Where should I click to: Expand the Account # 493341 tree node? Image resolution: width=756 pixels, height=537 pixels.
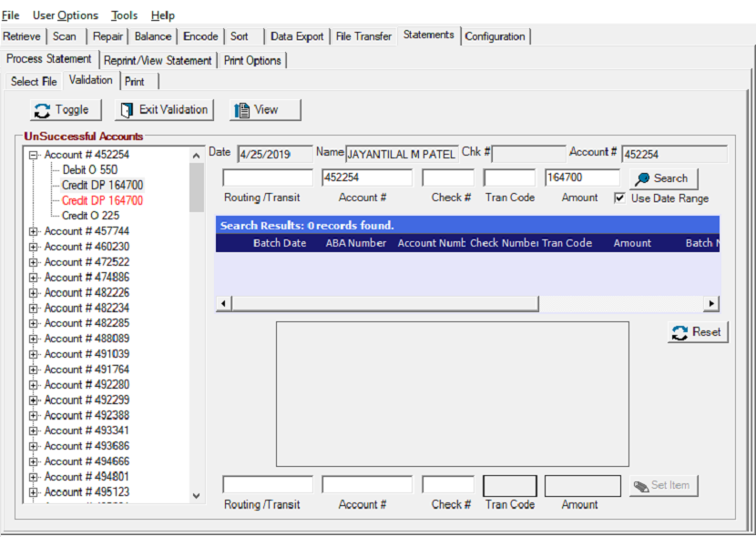pos(33,431)
